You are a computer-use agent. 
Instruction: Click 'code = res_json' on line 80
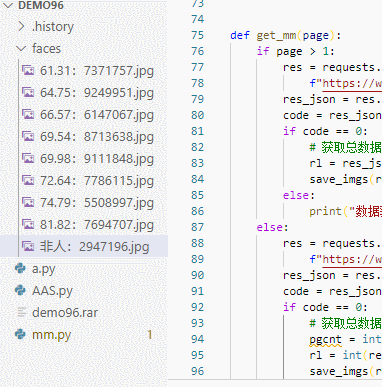332,116
